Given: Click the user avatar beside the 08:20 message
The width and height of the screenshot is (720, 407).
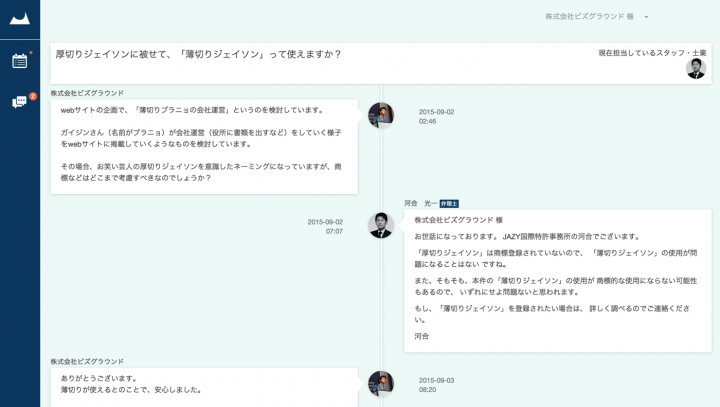Looking at the screenshot, I should [381, 384].
